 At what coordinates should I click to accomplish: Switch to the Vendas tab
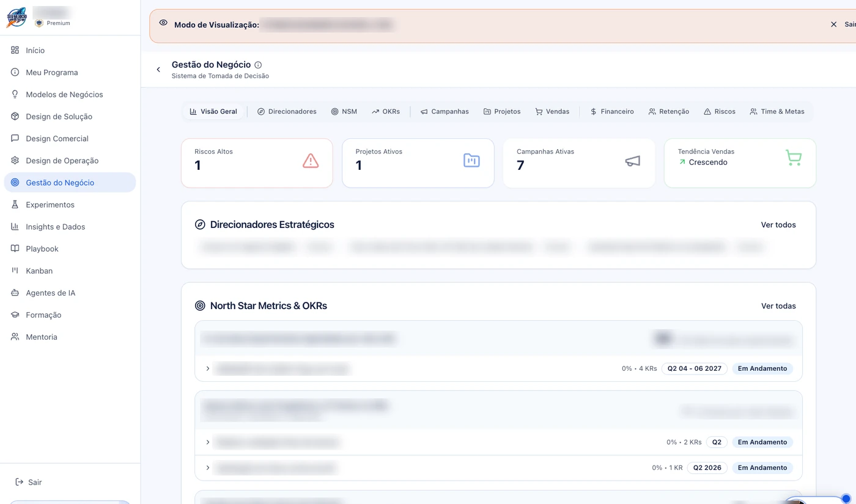click(x=552, y=112)
